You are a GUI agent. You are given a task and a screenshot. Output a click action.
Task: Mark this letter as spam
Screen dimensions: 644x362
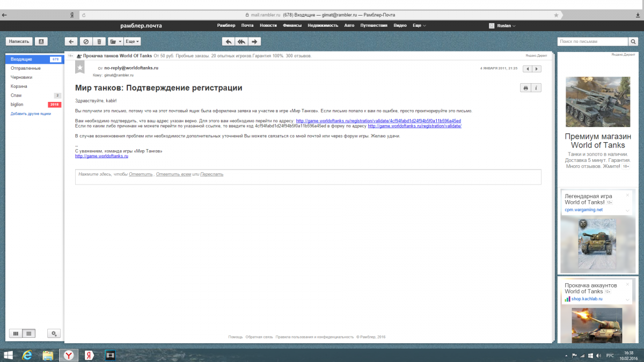(85, 41)
